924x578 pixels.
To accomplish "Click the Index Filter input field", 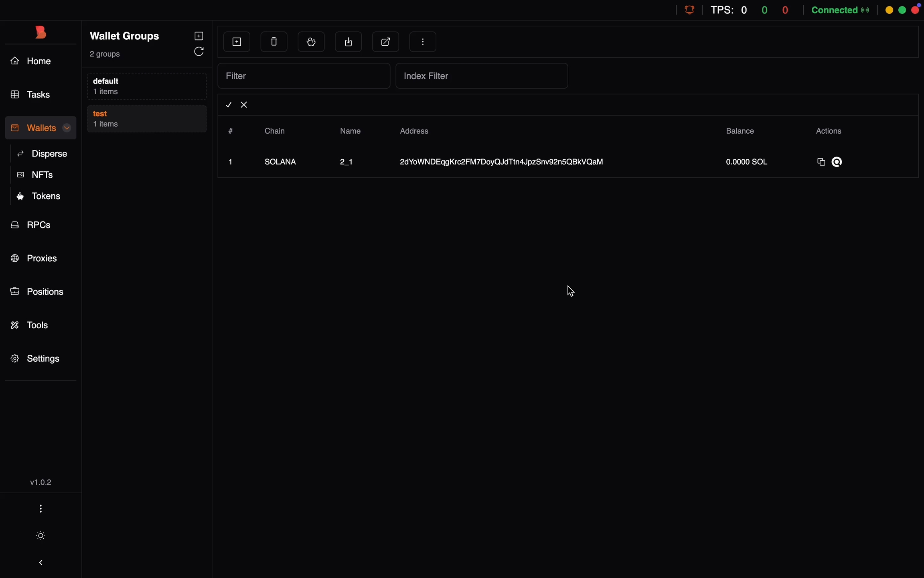I will [481, 76].
